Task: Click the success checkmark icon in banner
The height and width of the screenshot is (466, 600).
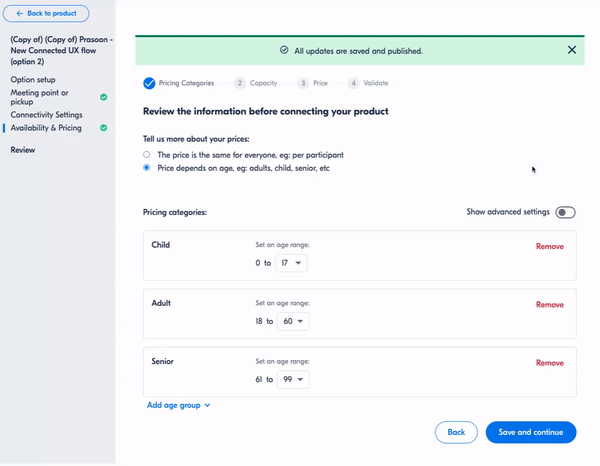Action: point(284,50)
